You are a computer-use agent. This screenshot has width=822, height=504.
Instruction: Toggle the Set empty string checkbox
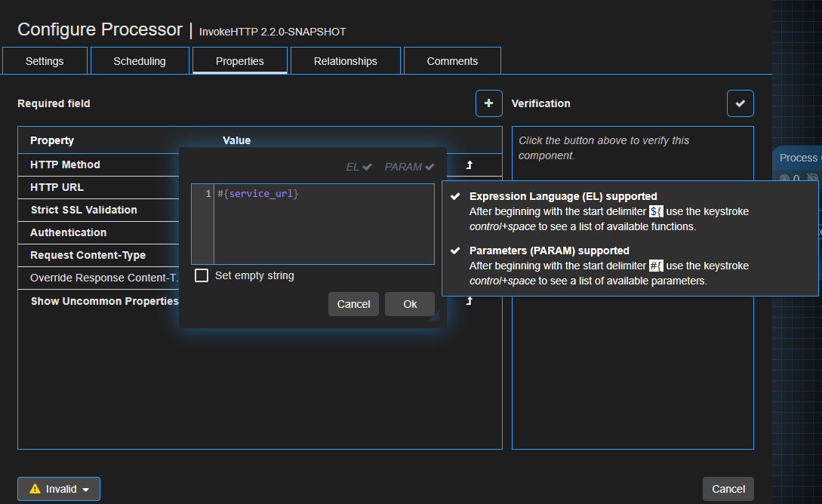pyautogui.click(x=202, y=275)
